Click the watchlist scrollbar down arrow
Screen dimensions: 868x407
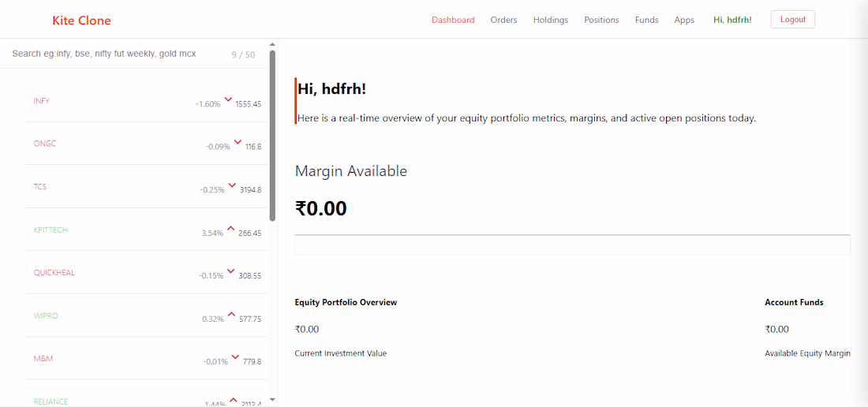coord(271,398)
